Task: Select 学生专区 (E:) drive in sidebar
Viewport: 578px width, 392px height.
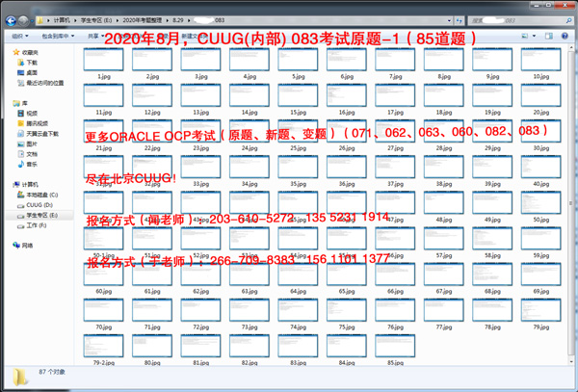Action: (x=38, y=215)
